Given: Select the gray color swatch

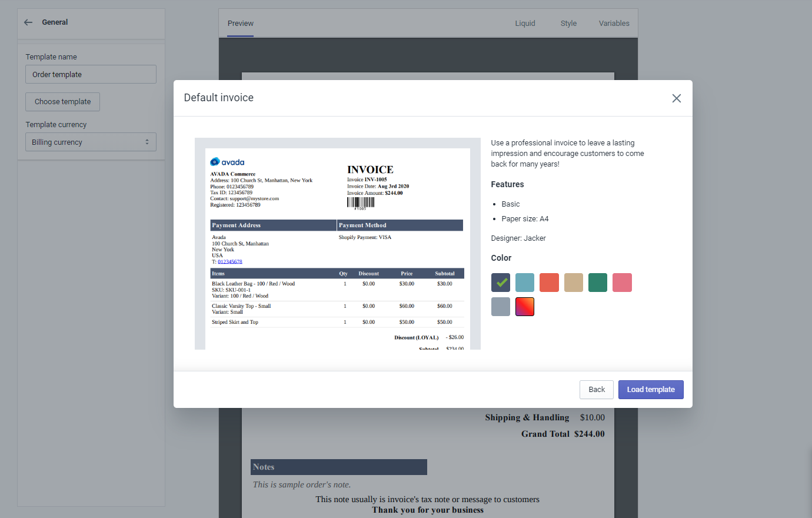Looking at the screenshot, I should 501,307.
